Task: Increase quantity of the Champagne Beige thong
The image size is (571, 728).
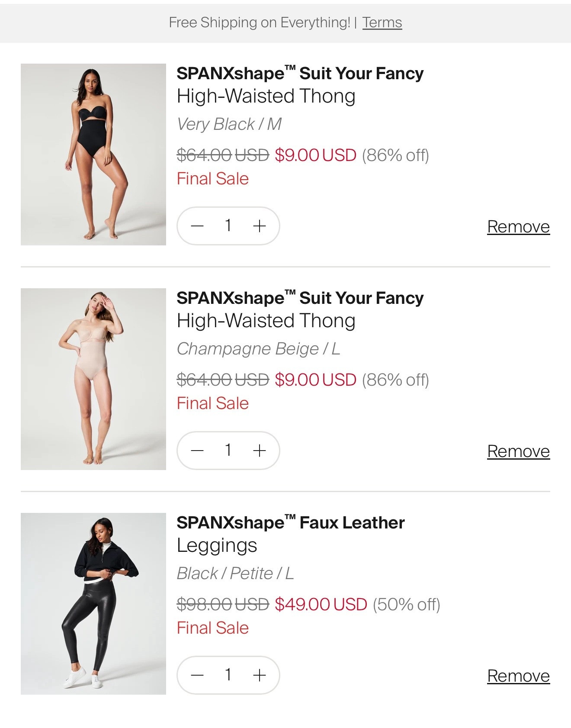Action: point(260,451)
